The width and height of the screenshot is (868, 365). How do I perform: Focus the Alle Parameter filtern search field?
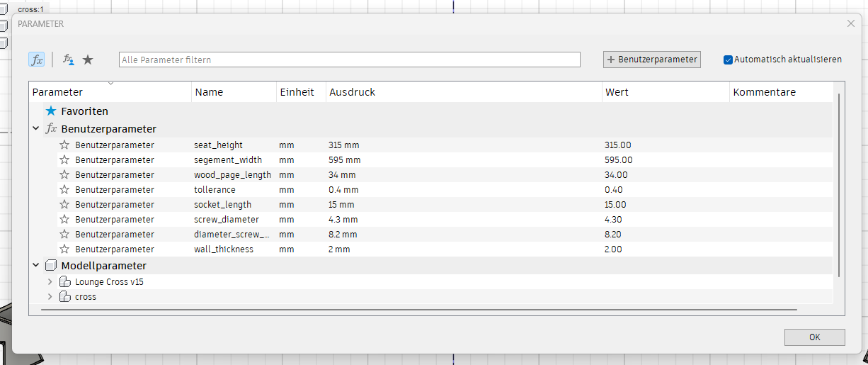pyautogui.click(x=350, y=60)
